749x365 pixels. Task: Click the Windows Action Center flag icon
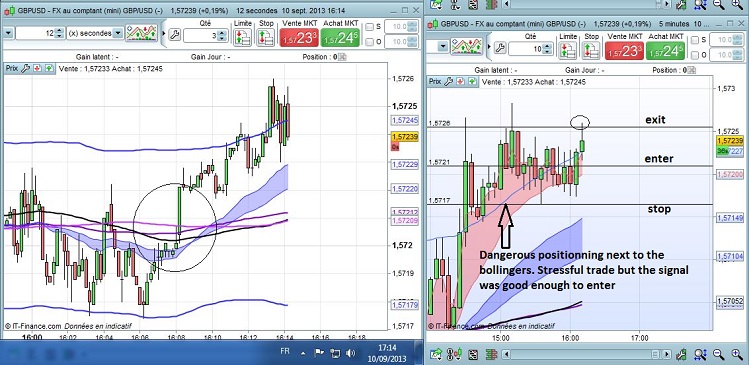(x=319, y=353)
